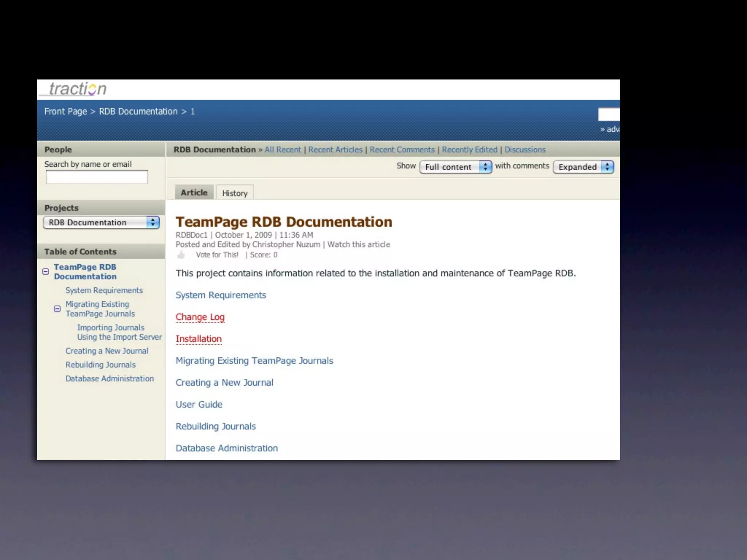This screenshot has height=560, width=747.
Task: Switch to the History tab
Action: 235,193
